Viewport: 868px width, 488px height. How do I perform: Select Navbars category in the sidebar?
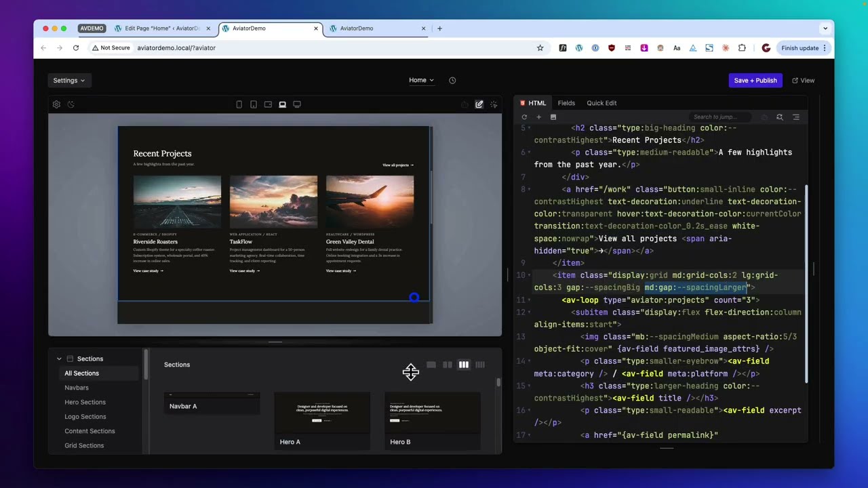click(77, 388)
